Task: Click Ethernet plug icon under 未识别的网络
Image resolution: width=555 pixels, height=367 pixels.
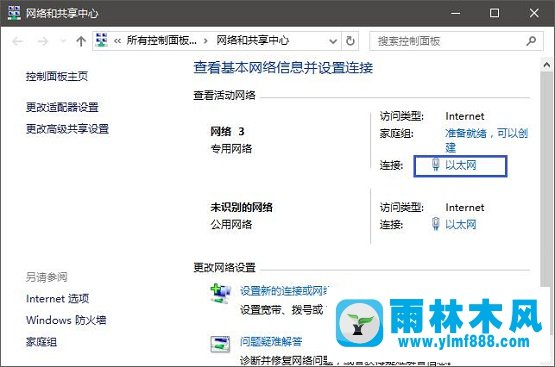Action: coord(436,224)
